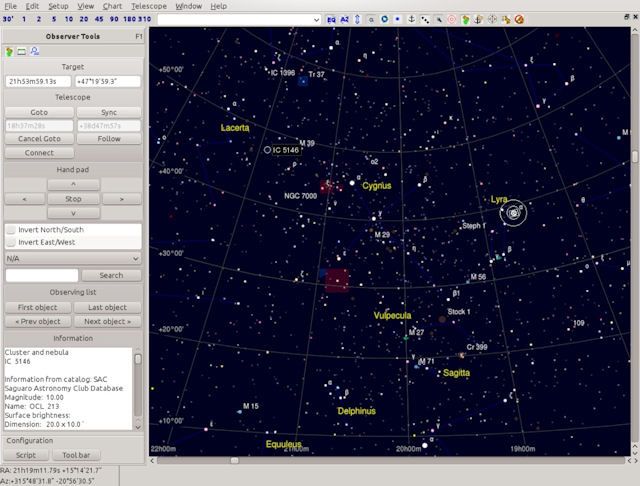
Task: Click the hand pad Stop button
Action: point(73,199)
